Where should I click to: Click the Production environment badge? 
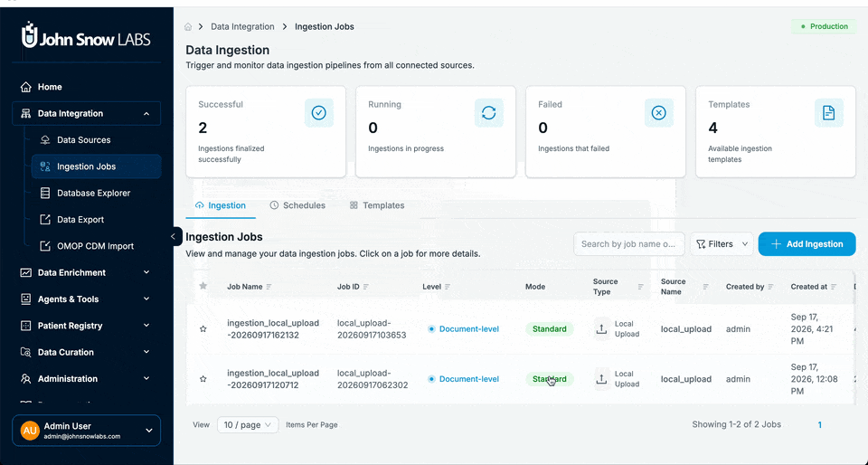coord(824,26)
